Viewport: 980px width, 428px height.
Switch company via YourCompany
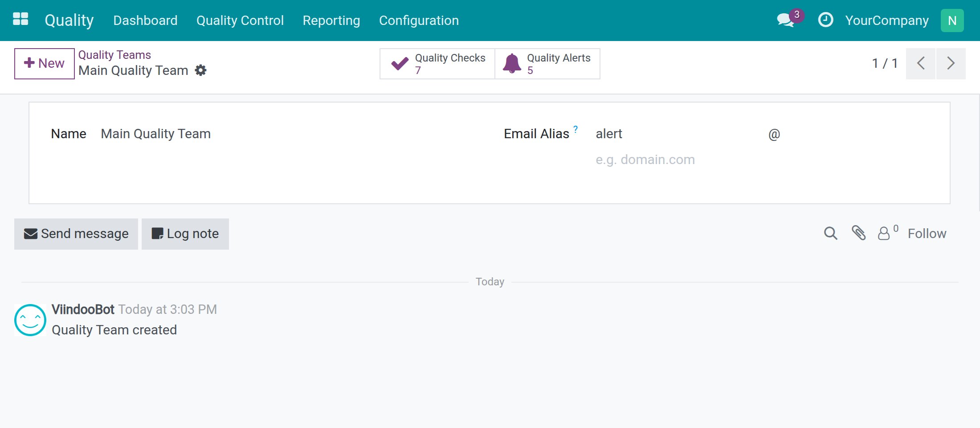[887, 21]
